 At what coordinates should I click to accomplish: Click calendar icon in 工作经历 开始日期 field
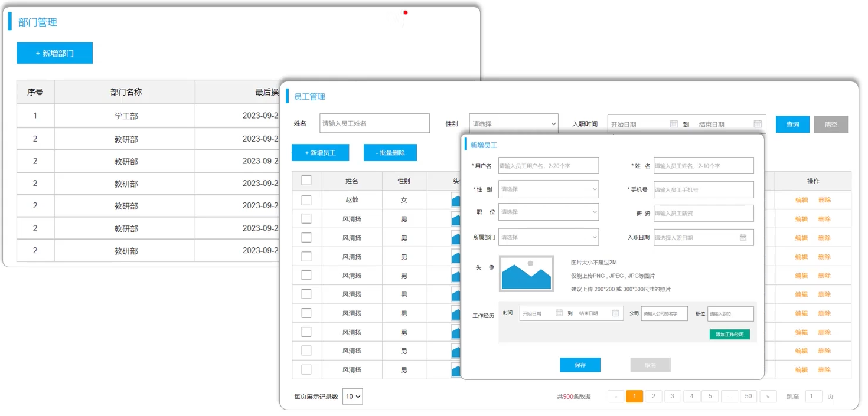559,313
